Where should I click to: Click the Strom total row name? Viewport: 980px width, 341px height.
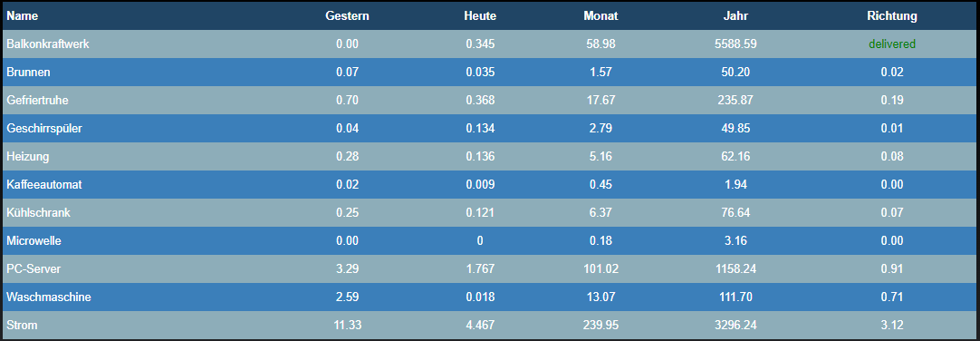[21, 326]
